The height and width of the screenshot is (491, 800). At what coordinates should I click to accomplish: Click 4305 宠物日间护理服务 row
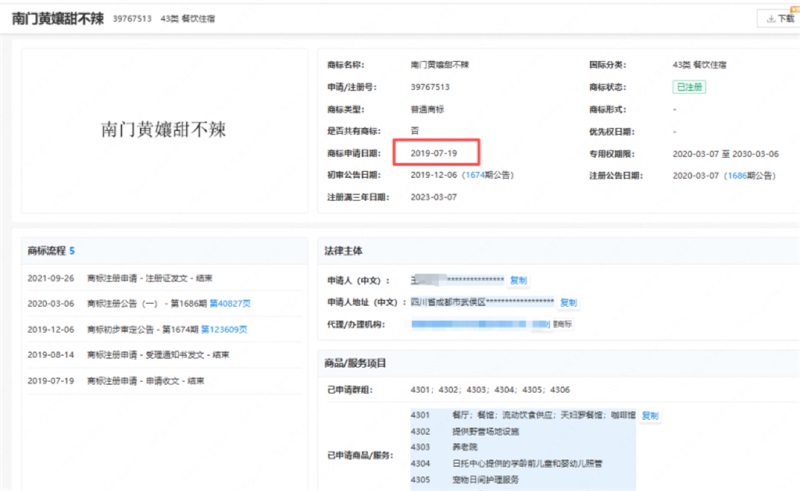(464, 480)
